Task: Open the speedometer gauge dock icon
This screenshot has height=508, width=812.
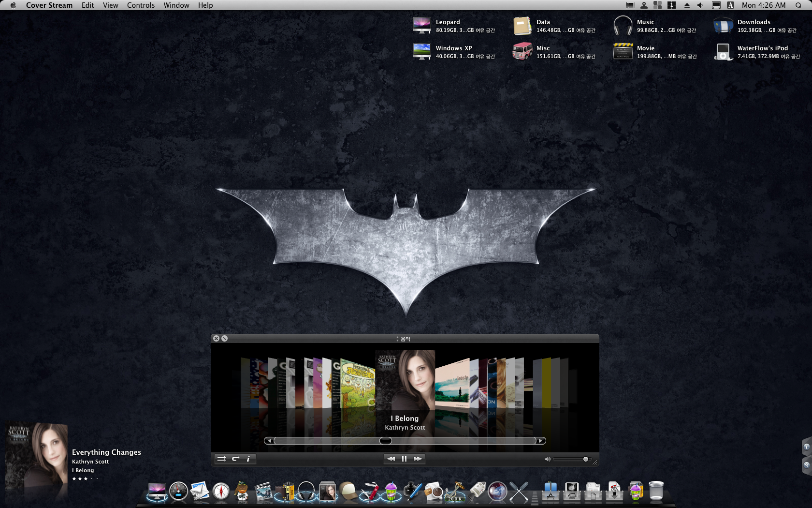Action: click(178, 491)
